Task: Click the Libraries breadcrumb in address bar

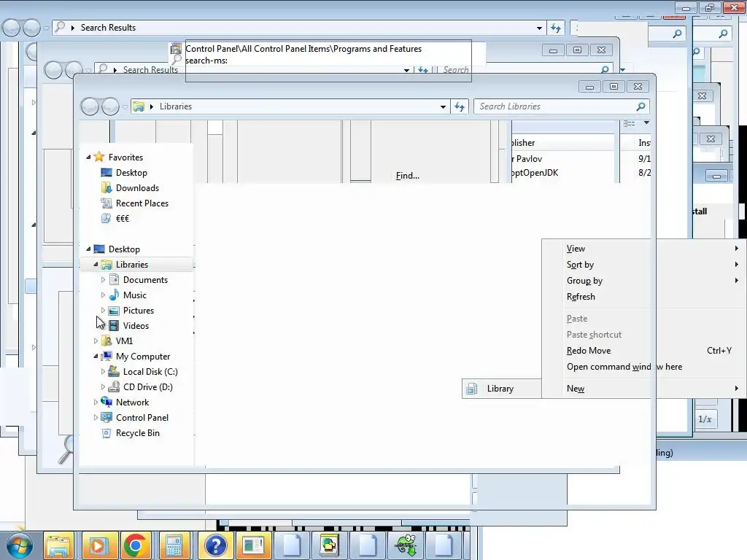Action: click(x=175, y=106)
